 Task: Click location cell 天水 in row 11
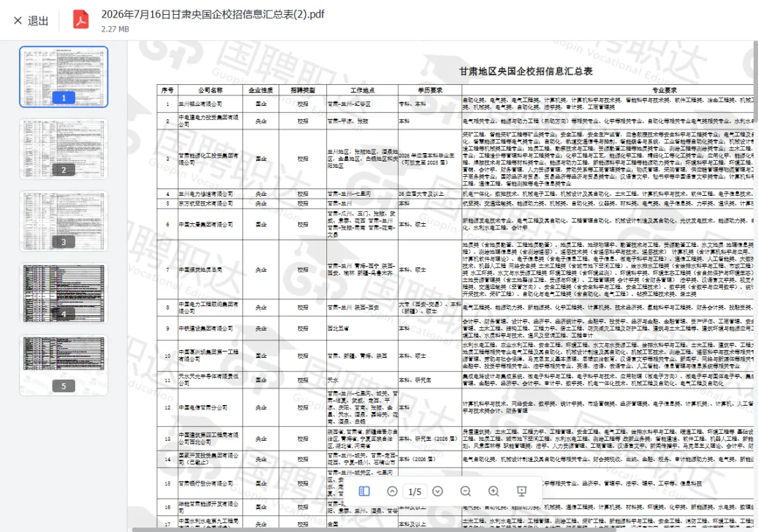tap(363, 380)
